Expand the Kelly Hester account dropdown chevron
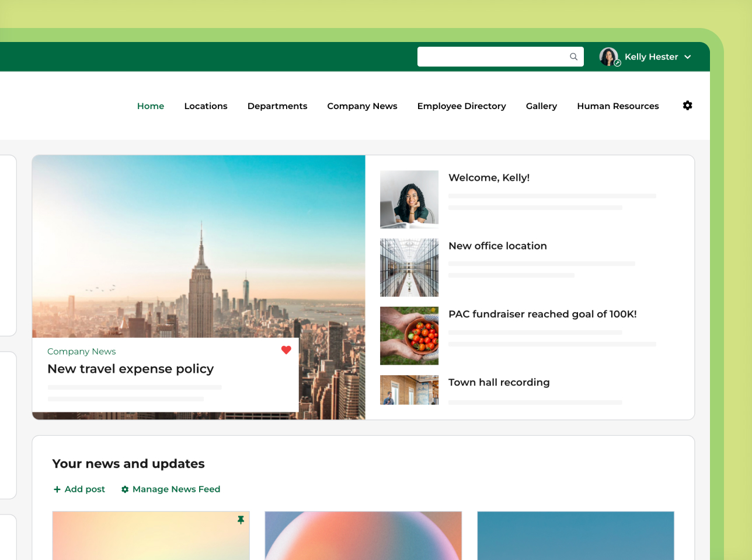 687,57
